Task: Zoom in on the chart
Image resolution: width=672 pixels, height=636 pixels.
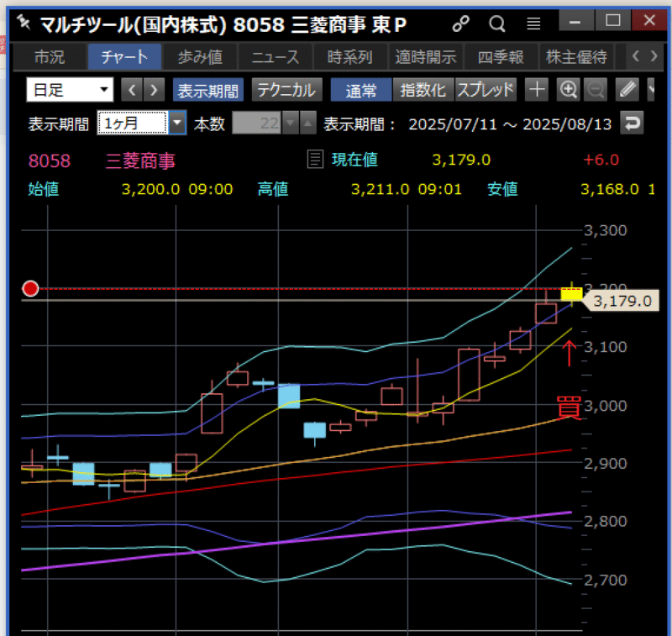Action: [569, 90]
